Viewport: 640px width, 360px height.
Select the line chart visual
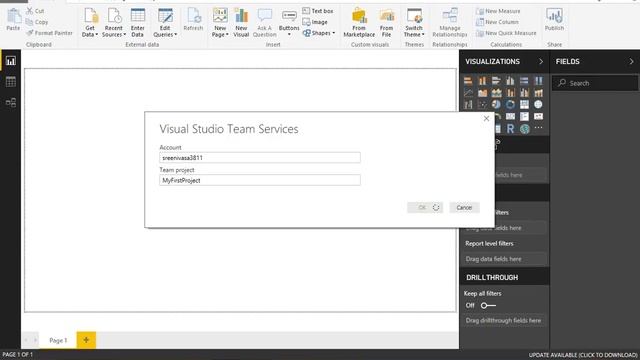coord(468,93)
